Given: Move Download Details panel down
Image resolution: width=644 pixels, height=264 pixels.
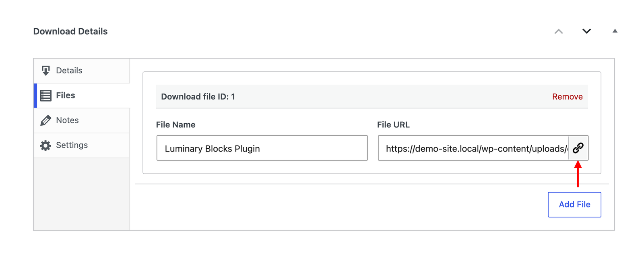Looking at the screenshot, I should tap(587, 31).
